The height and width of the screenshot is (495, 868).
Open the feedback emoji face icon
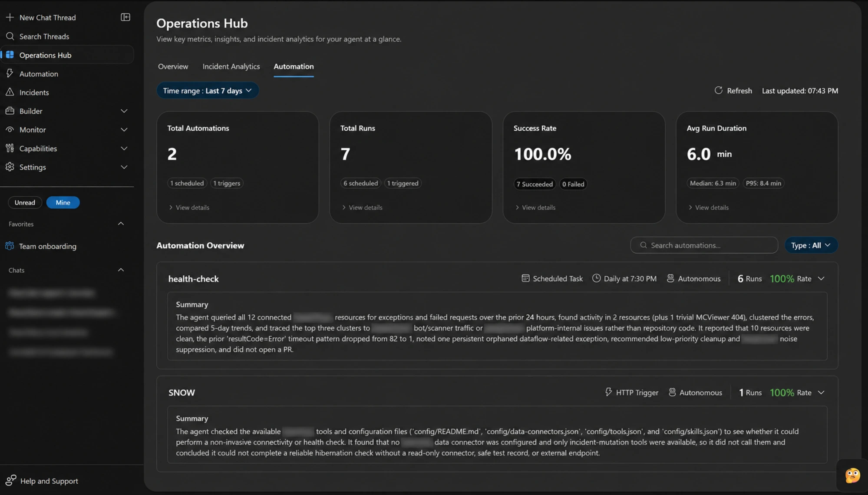click(852, 475)
